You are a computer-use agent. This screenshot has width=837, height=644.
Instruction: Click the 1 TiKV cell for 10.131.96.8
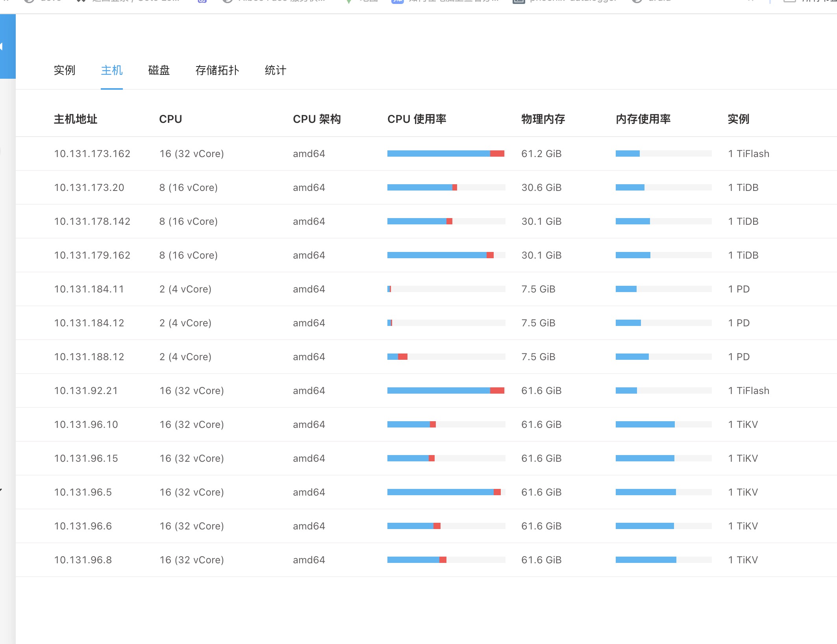pos(743,560)
